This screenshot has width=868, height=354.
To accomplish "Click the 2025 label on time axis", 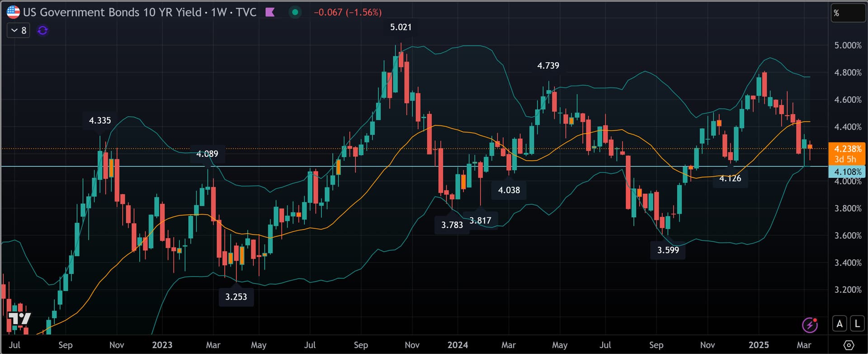I will point(758,345).
